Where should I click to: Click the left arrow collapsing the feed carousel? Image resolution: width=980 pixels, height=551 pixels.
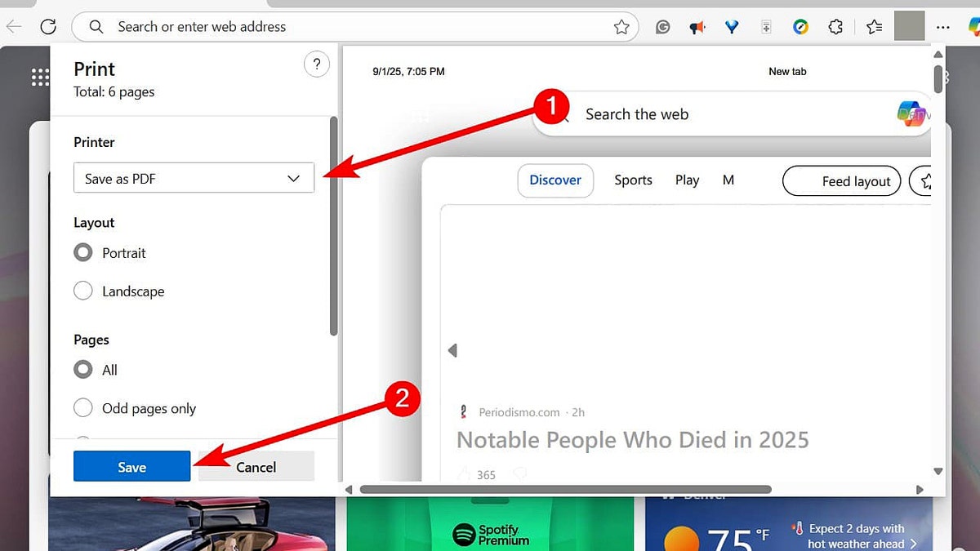pyautogui.click(x=453, y=349)
